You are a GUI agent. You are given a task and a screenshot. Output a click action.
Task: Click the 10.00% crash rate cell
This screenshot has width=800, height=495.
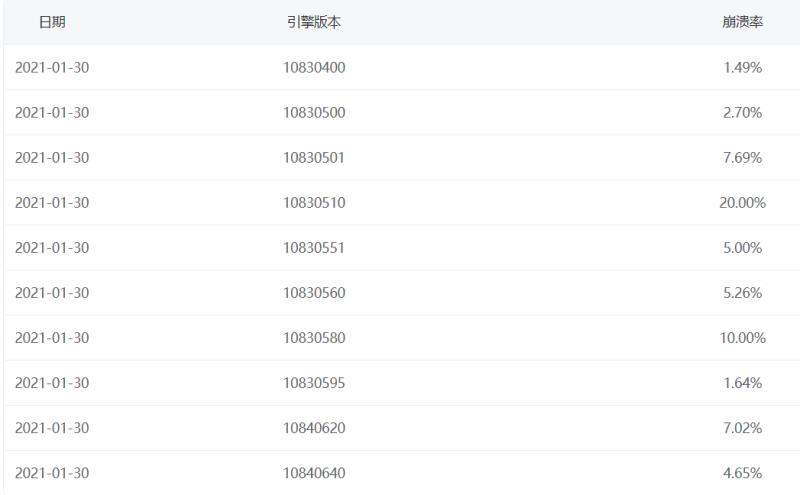(x=742, y=338)
